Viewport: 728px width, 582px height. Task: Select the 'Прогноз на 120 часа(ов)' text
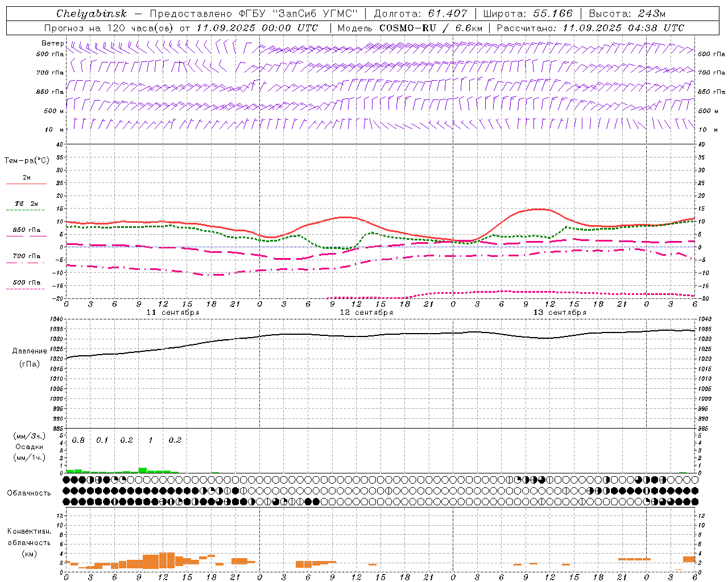109,28
